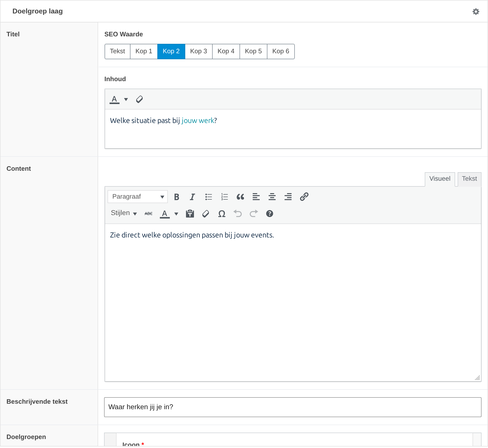This screenshot has width=488, height=448.
Task: Click the Beschrijvende tekst input field
Action: click(x=293, y=407)
